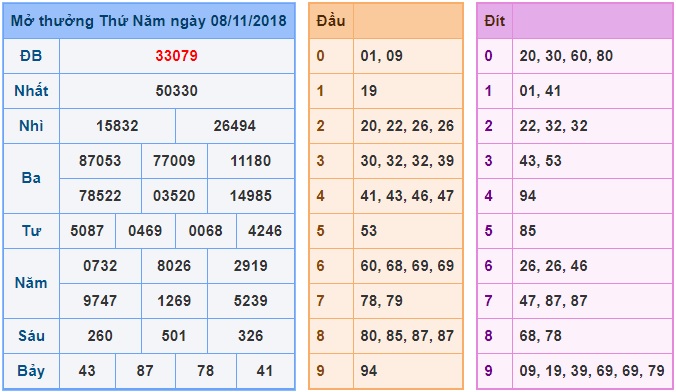
Task: Select second prize number 26494
Action: click(235, 125)
